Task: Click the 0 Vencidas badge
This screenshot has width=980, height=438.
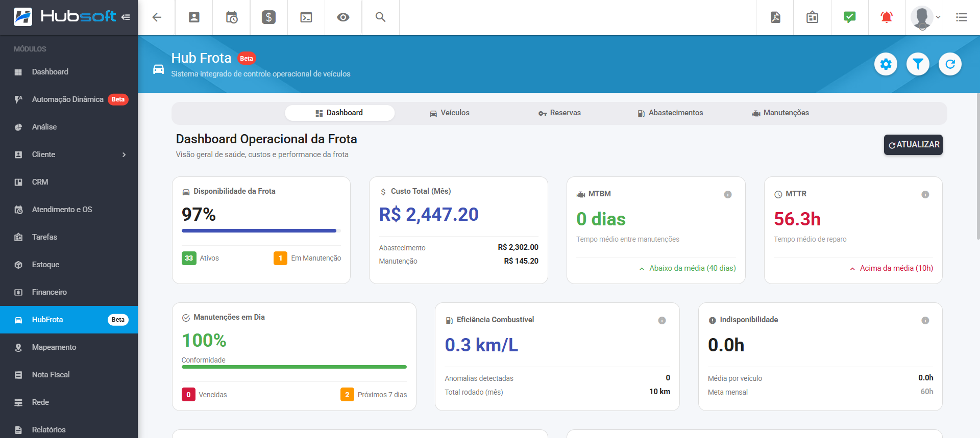Action: (x=188, y=395)
